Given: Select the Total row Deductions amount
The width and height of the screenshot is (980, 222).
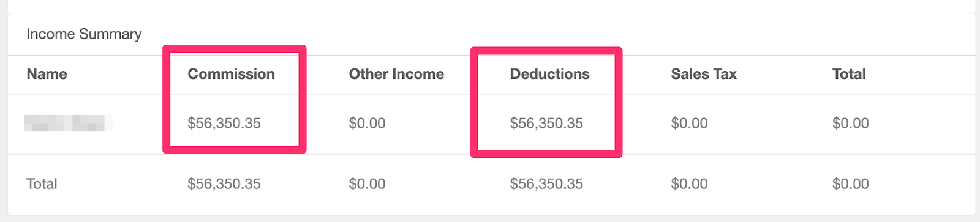Looking at the screenshot, I should coord(546,183).
